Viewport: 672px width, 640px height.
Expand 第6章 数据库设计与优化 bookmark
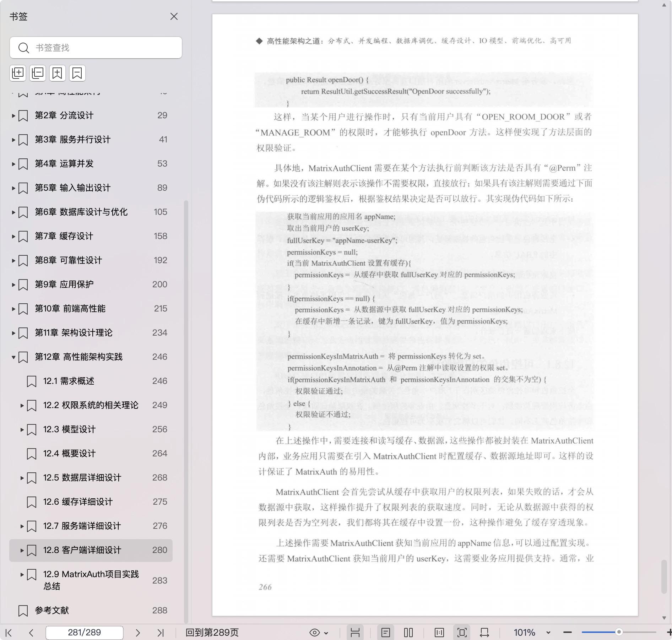click(13, 212)
